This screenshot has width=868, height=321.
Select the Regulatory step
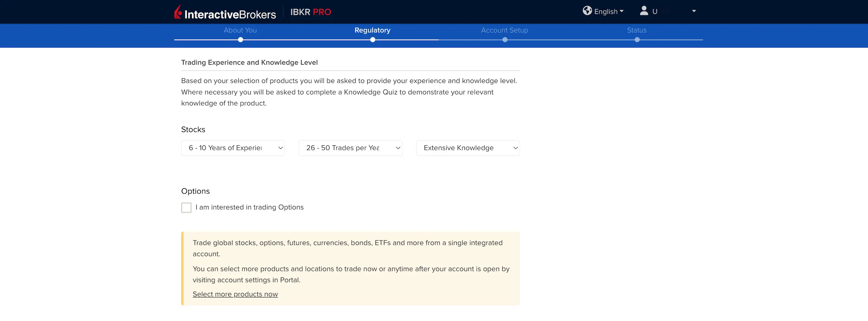point(372,30)
